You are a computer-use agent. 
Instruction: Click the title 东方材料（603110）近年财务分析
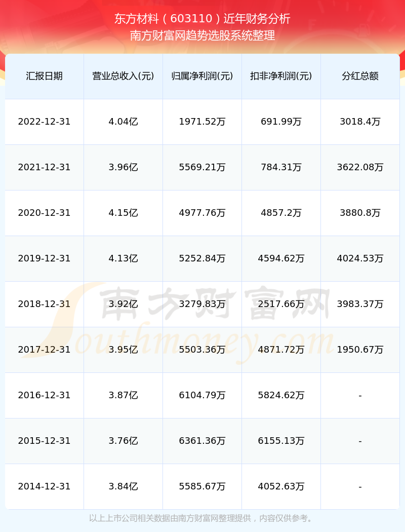coord(202,19)
